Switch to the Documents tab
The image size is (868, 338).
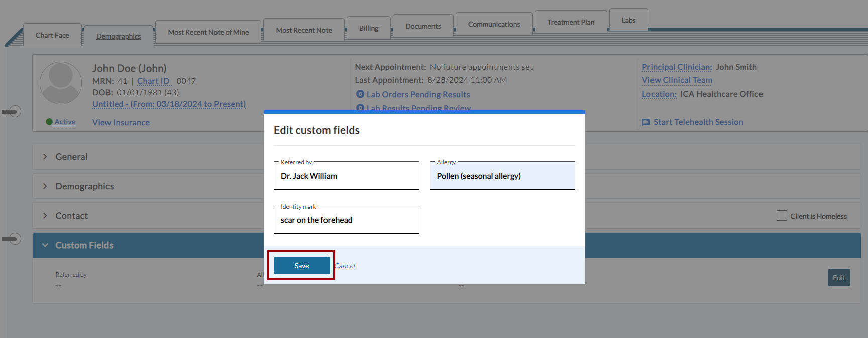pyautogui.click(x=423, y=26)
